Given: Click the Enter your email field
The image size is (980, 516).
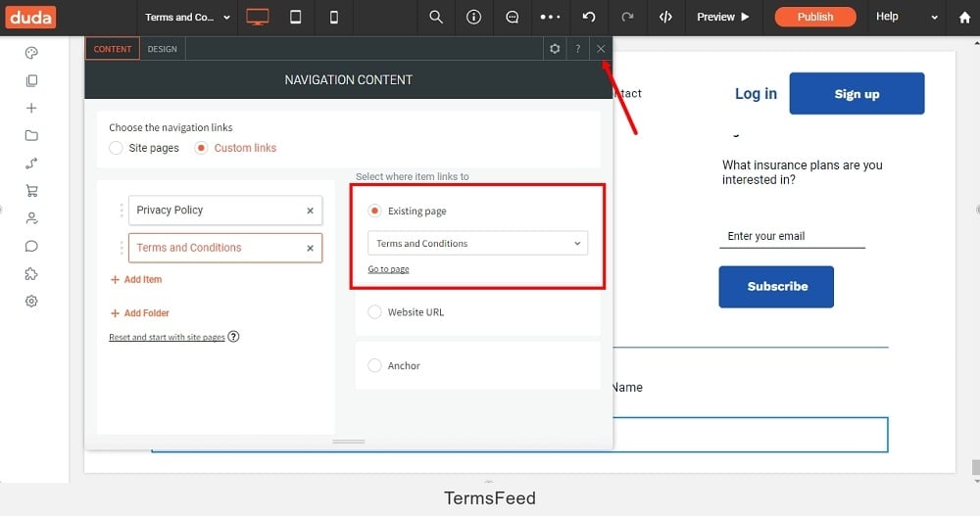Looking at the screenshot, I should (793, 236).
